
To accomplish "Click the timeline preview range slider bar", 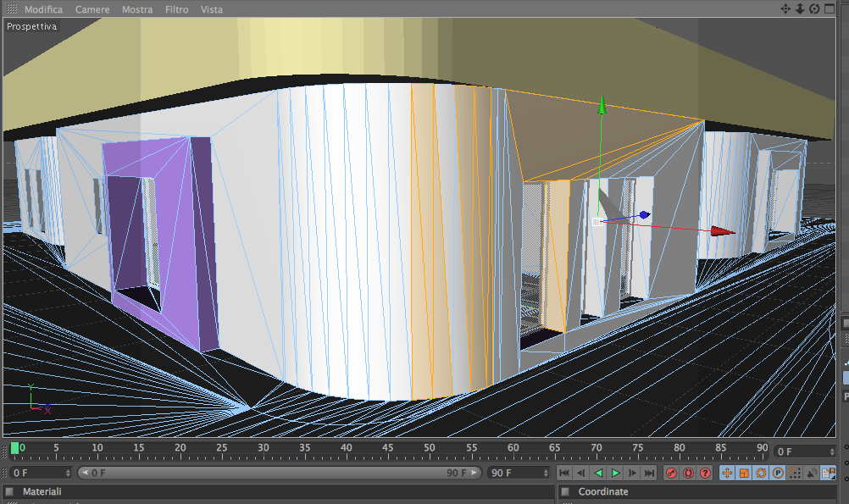I will [x=279, y=473].
